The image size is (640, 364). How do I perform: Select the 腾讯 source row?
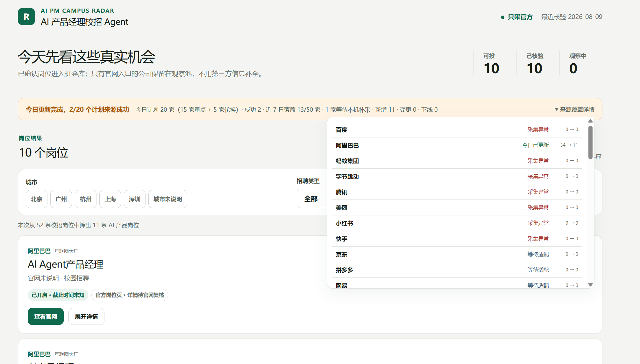pos(457,192)
